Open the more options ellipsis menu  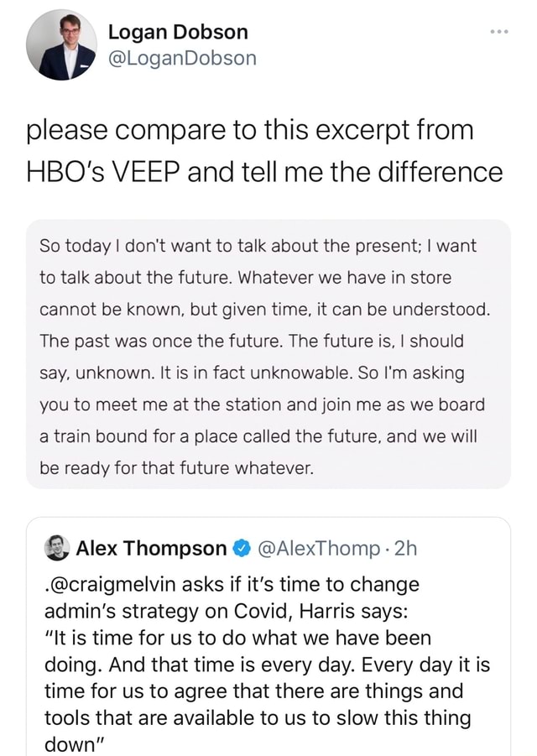pos(498,32)
